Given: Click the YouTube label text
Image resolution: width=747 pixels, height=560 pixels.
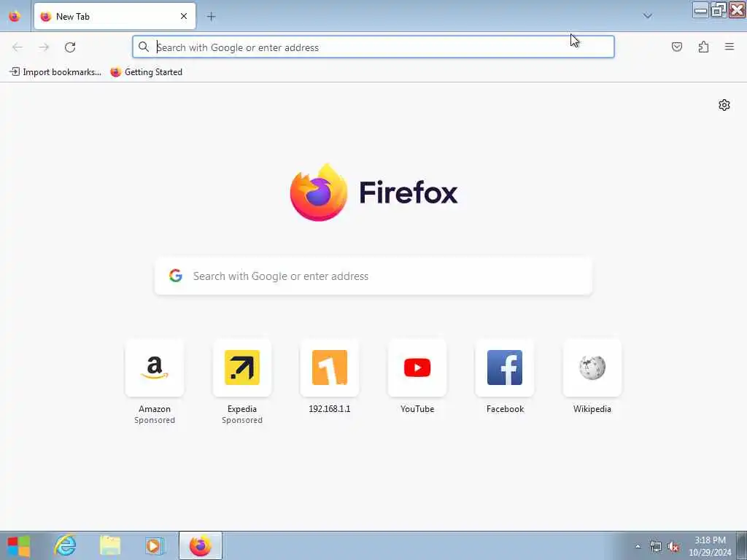Looking at the screenshot, I should tap(417, 409).
